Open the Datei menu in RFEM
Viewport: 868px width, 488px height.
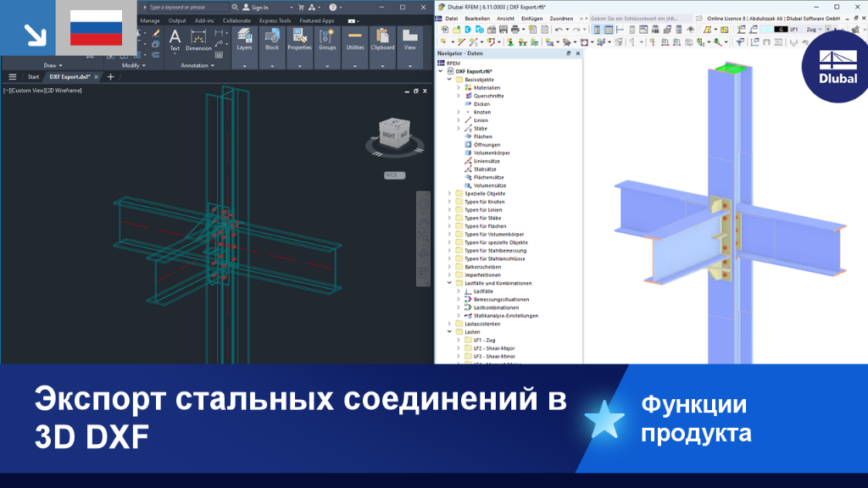(x=451, y=19)
